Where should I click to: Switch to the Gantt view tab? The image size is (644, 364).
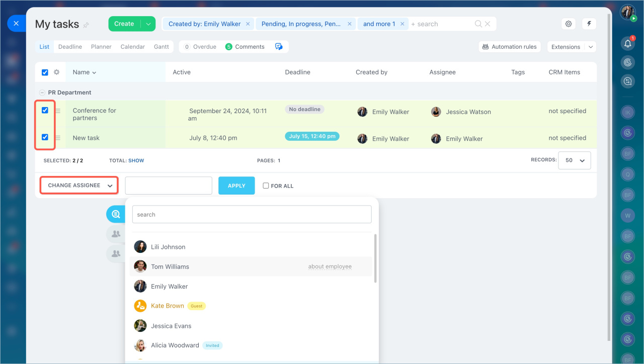click(x=162, y=47)
